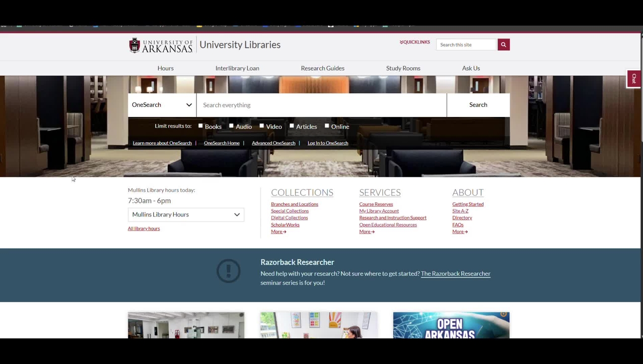Open the Interlibrary Loan menu item
Viewport: 643px width, 364px height.
tap(237, 68)
